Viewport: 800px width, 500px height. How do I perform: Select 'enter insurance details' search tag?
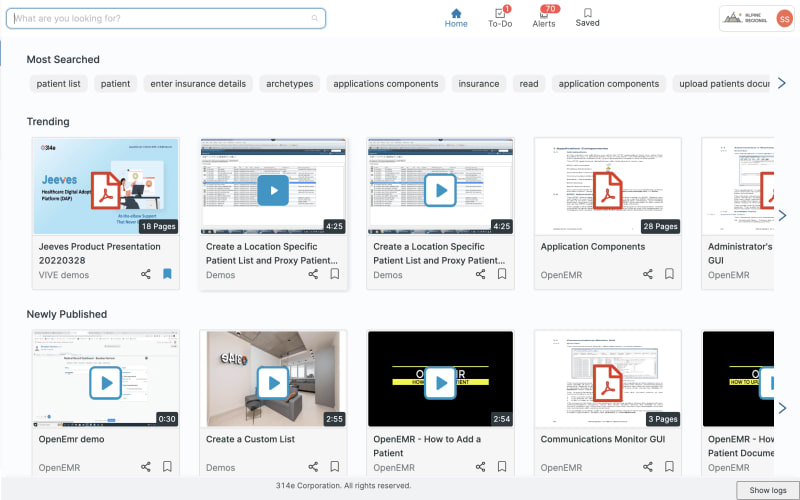coord(198,84)
